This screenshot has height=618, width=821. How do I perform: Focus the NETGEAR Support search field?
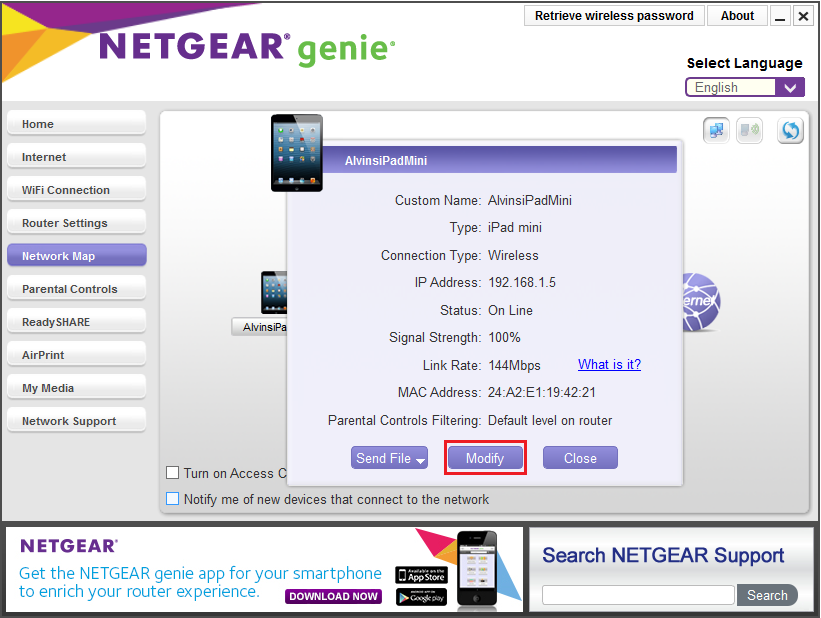tap(638, 595)
